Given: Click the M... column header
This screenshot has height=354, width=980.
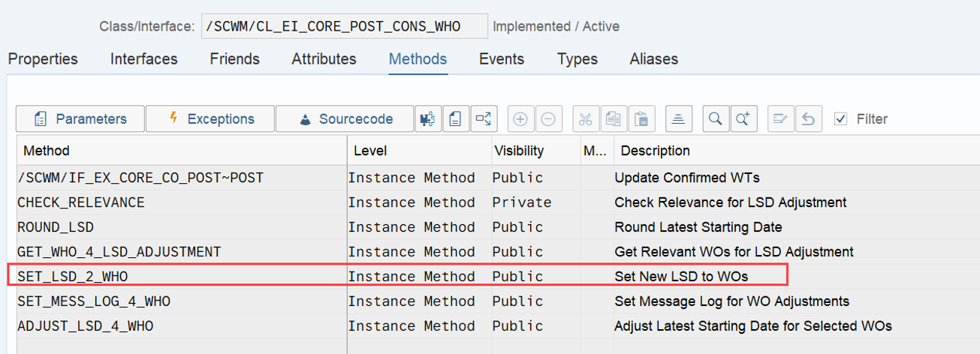Looking at the screenshot, I should point(597,151).
